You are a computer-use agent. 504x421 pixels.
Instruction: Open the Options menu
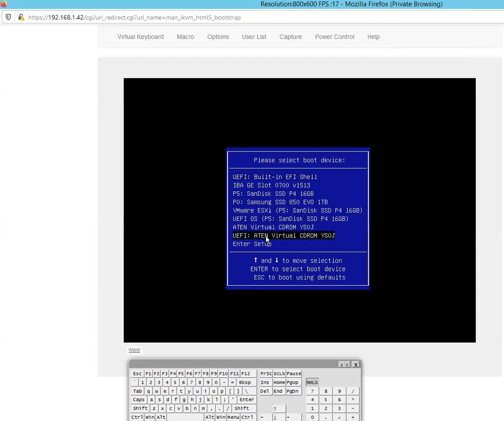click(x=218, y=37)
